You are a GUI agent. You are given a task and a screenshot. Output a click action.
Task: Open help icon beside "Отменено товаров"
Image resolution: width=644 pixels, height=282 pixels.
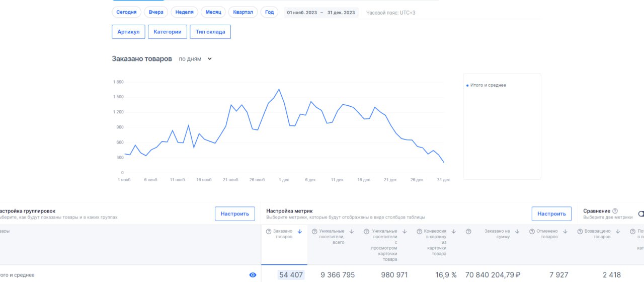532,232
